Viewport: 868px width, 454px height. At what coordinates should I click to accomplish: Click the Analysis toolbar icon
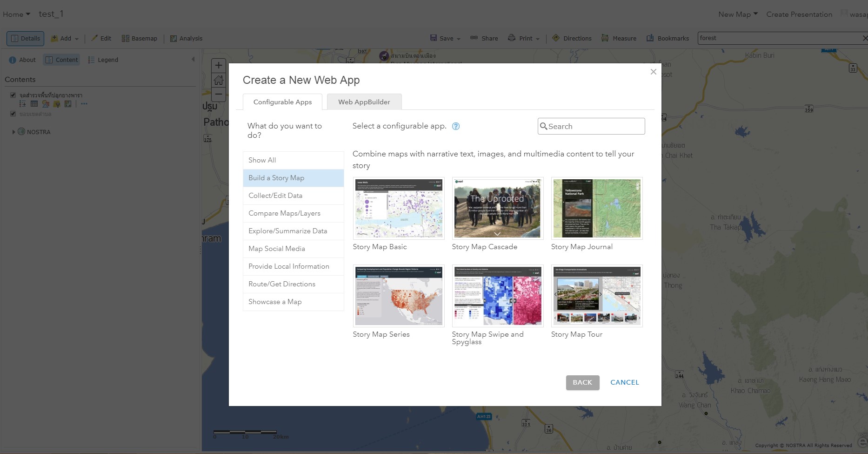click(x=174, y=39)
